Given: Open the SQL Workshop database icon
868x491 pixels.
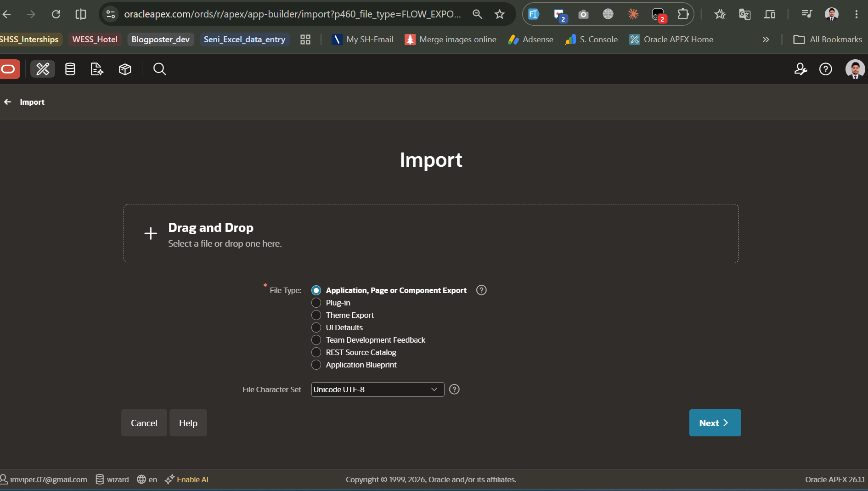Looking at the screenshot, I should 70,69.
